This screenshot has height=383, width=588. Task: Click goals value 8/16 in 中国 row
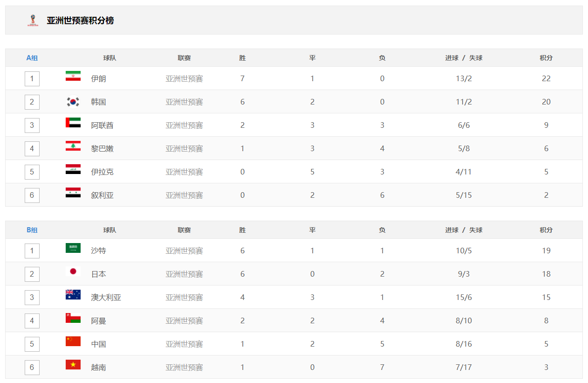click(x=464, y=344)
